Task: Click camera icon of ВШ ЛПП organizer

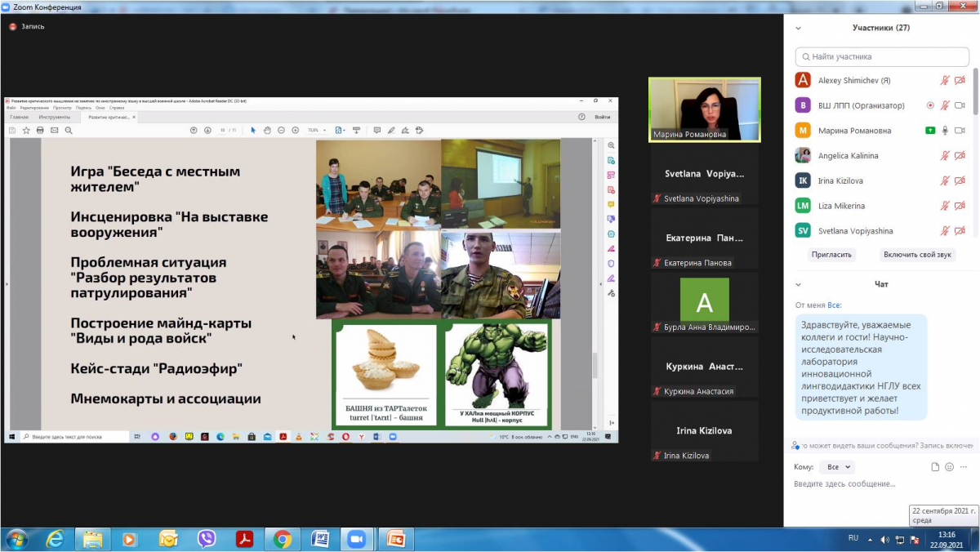Action: coord(960,105)
